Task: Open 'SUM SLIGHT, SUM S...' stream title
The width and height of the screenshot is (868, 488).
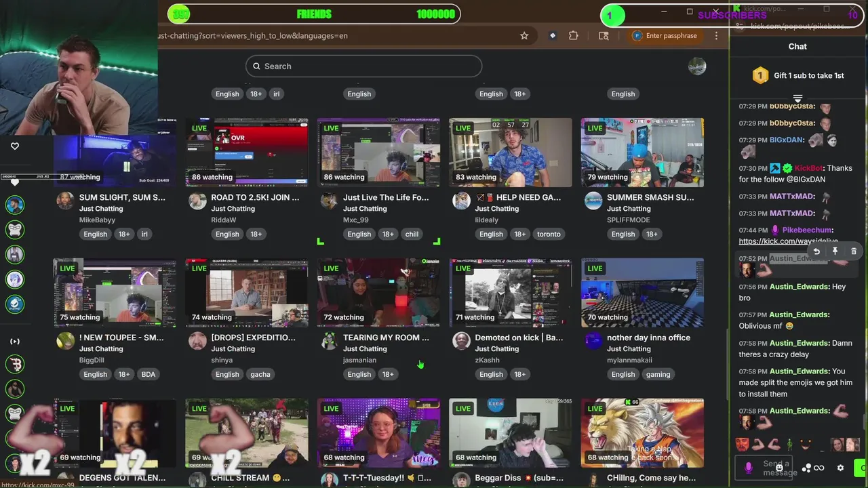Action: click(x=122, y=197)
